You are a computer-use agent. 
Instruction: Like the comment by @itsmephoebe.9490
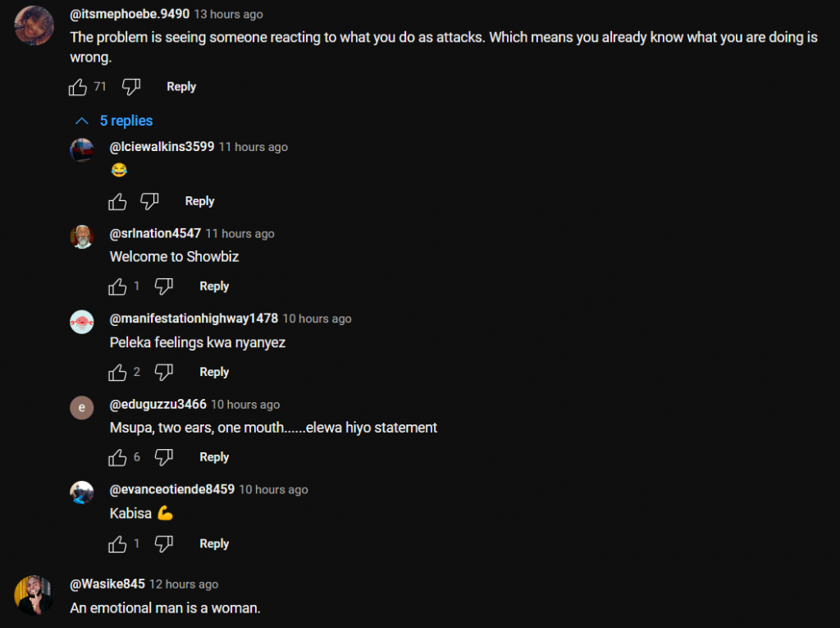[79, 87]
